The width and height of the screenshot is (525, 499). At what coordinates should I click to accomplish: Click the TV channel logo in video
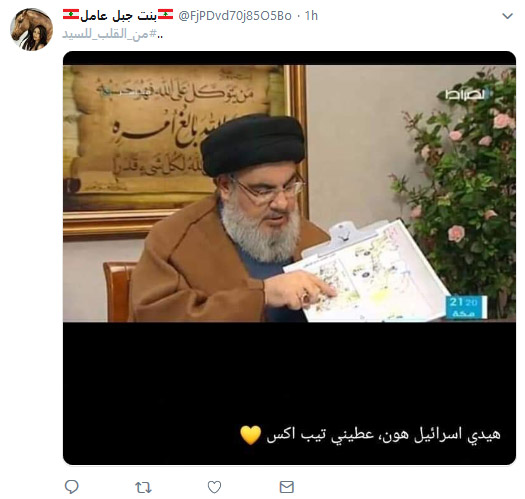pyautogui.click(x=465, y=95)
